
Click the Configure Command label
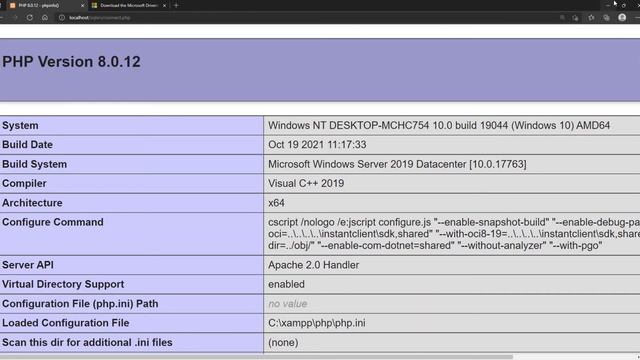pos(53,222)
